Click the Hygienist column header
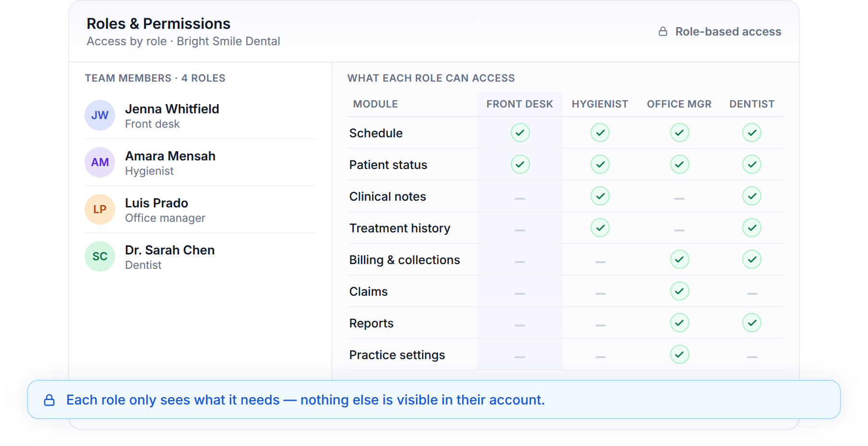The image size is (868, 446). click(600, 104)
